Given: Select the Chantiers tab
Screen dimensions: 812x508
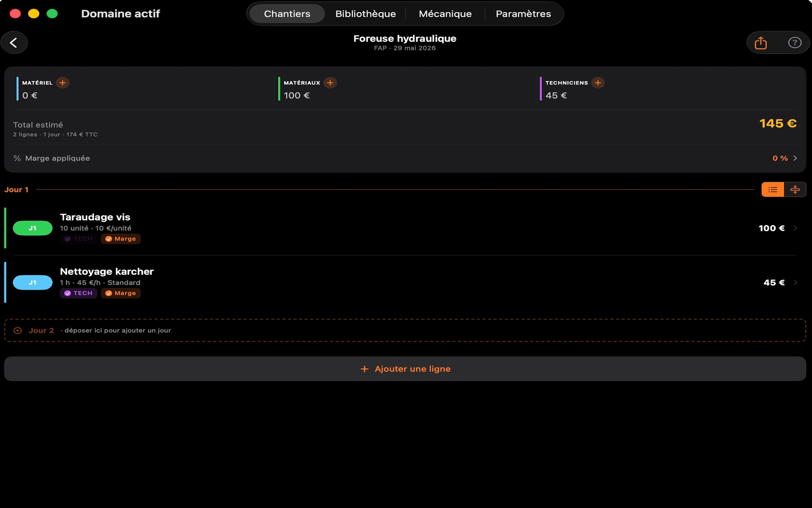Looking at the screenshot, I should (287, 14).
